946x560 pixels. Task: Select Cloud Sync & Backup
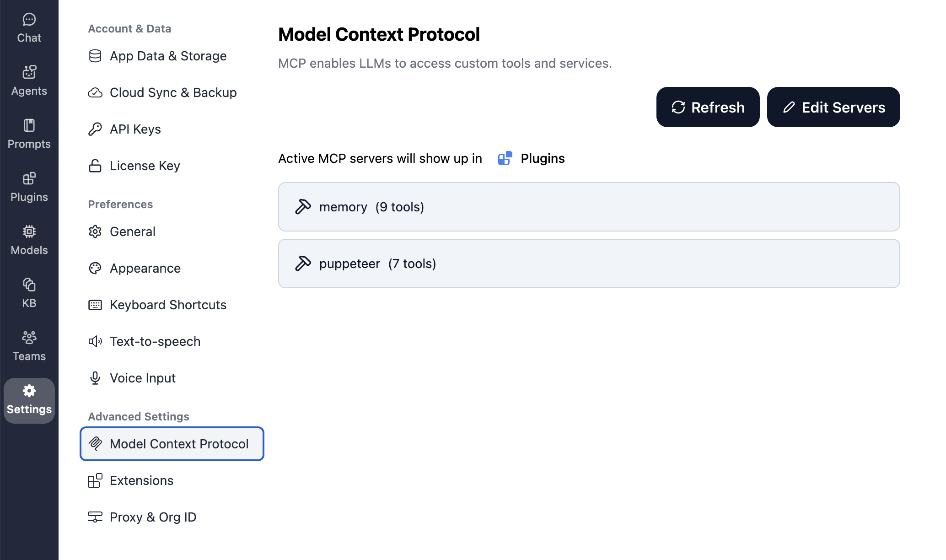tap(173, 92)
